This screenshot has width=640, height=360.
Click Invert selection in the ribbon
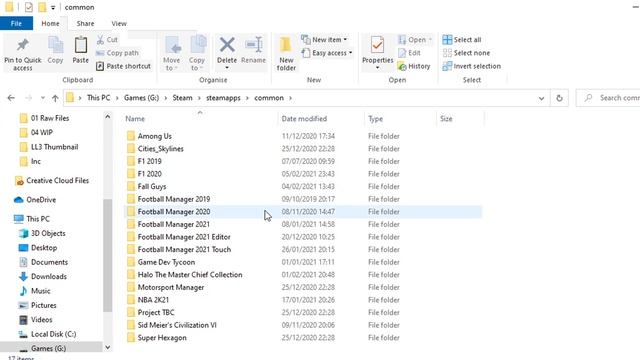pos(472,66)
